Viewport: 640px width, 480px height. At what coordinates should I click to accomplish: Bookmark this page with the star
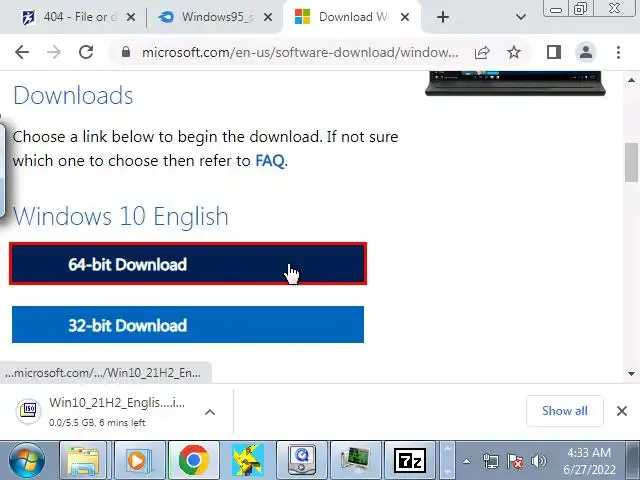tap(514, 52)
